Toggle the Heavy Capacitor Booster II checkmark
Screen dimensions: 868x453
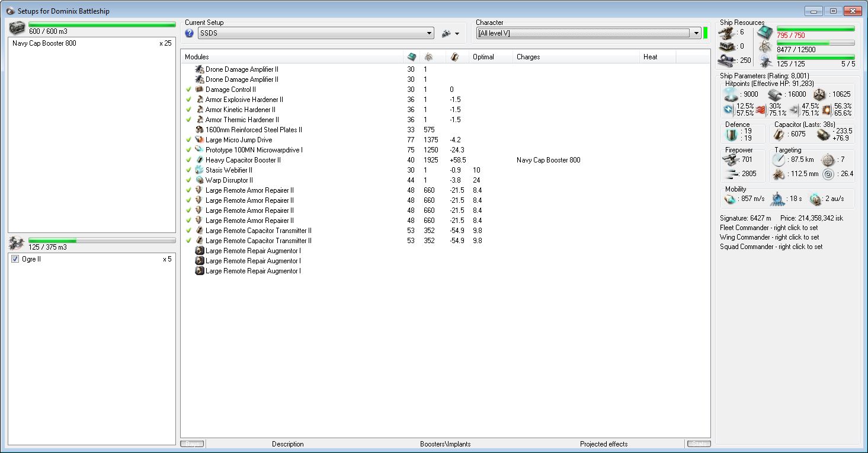coord(188,160)
